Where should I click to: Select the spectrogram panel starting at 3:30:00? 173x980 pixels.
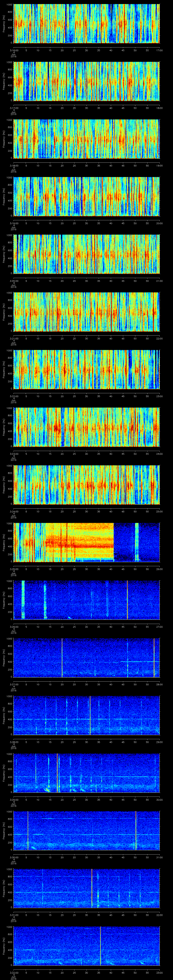[86, 831]
